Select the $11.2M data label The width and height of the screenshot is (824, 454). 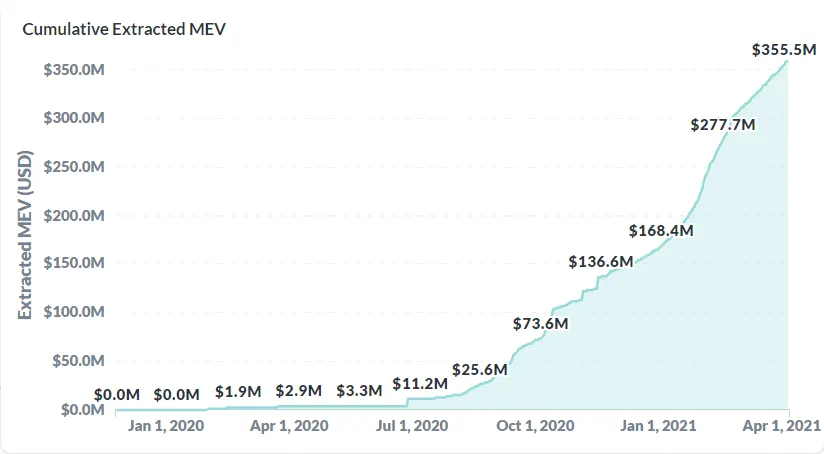coord(419,383)
